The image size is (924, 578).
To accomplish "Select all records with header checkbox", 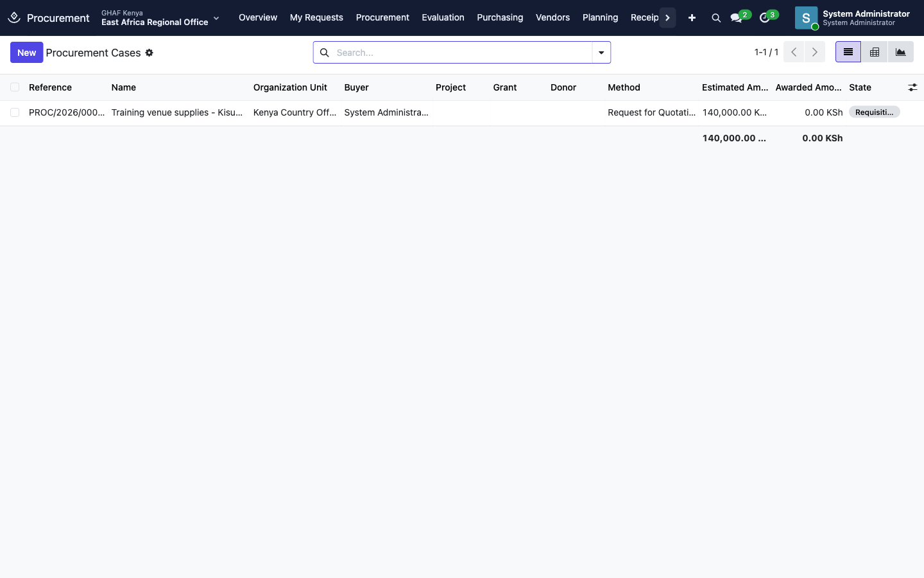I will tap(15, 87).
